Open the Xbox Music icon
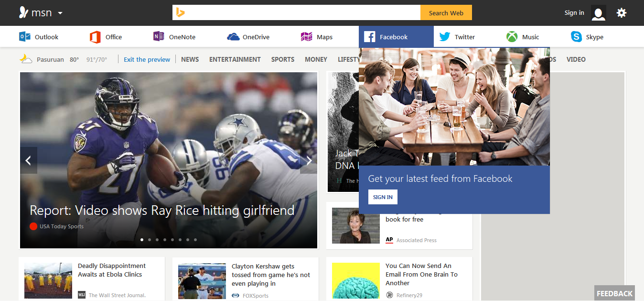644x301 pixels. click(x=512, y=37)
